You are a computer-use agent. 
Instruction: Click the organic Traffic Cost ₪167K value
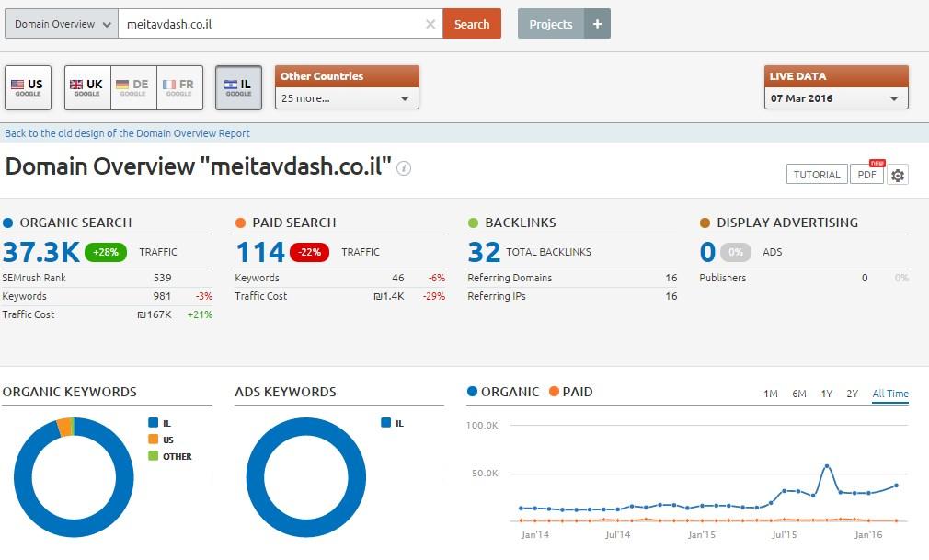click(x=155, y=314)
